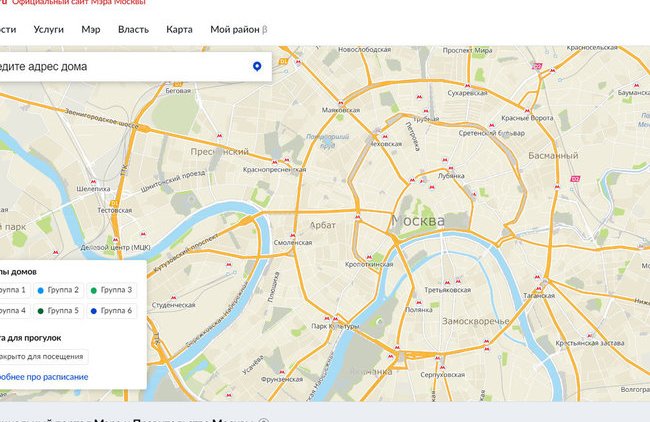Click the D2 icon below Красносельская label
This screenshot has height=422, width=650.
tap(537, 66)
